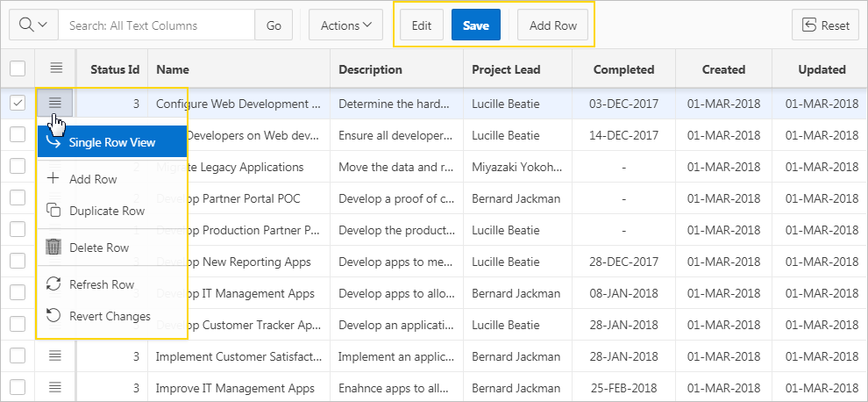Click the Reset button
Viewport: 868px width, 402px height.
pyautogui.click(x=825, y=25)
